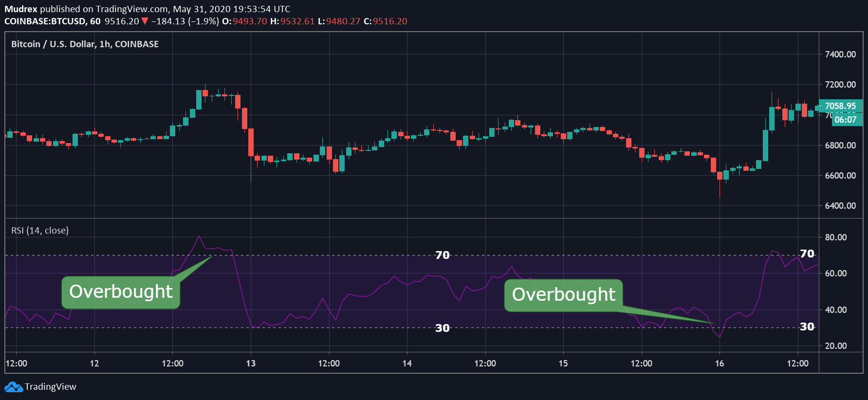Click the '15' date label on the time axis
Viewport: 868px width, 400px height.
[x=563, y=364]
